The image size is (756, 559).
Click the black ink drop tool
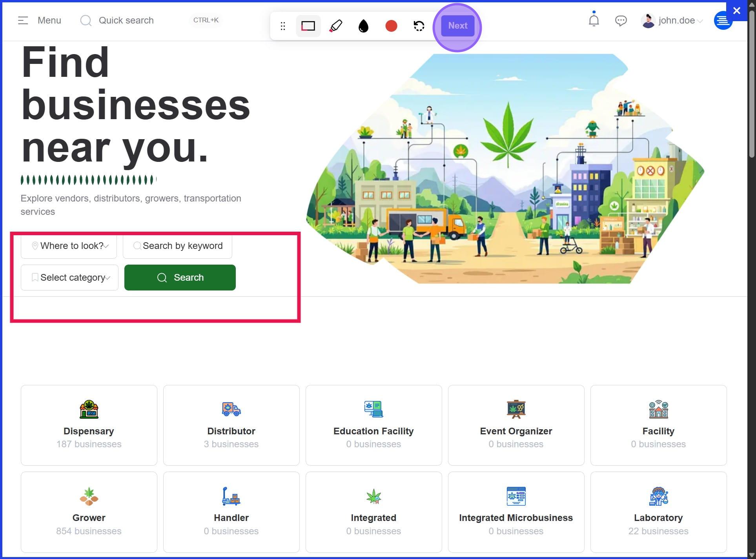click(363, 26)
